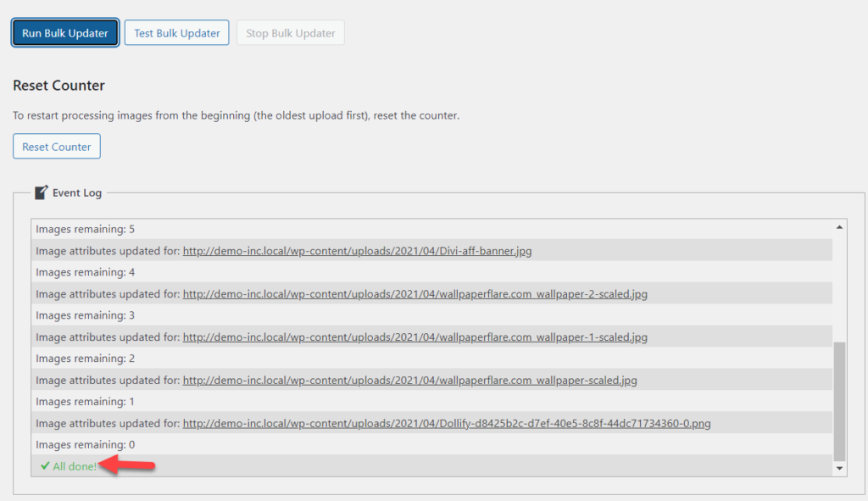The height and width of the screenshot is (501, 868).
Task: Click the Reset Counter button
Action: [x=57, y=146]
